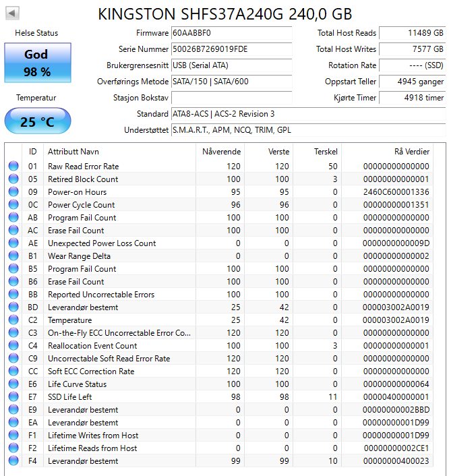Click the ATA8-ACS | ACS-2 Revision 3 field
The image size is (449, 476).
(309, 114)
